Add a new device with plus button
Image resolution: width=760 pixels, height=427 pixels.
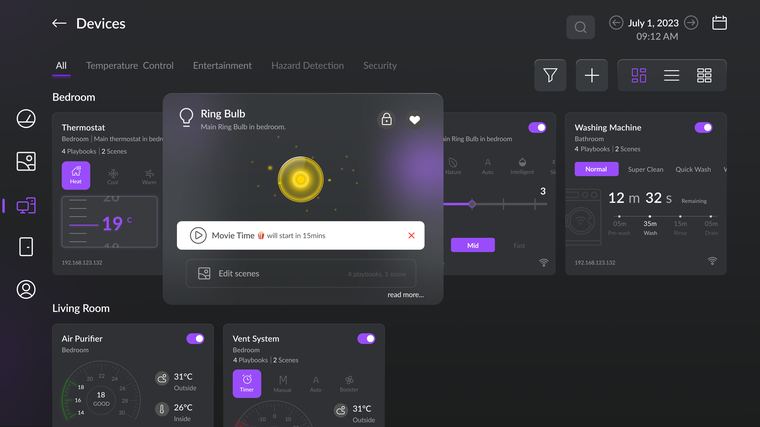click(592, 75)
